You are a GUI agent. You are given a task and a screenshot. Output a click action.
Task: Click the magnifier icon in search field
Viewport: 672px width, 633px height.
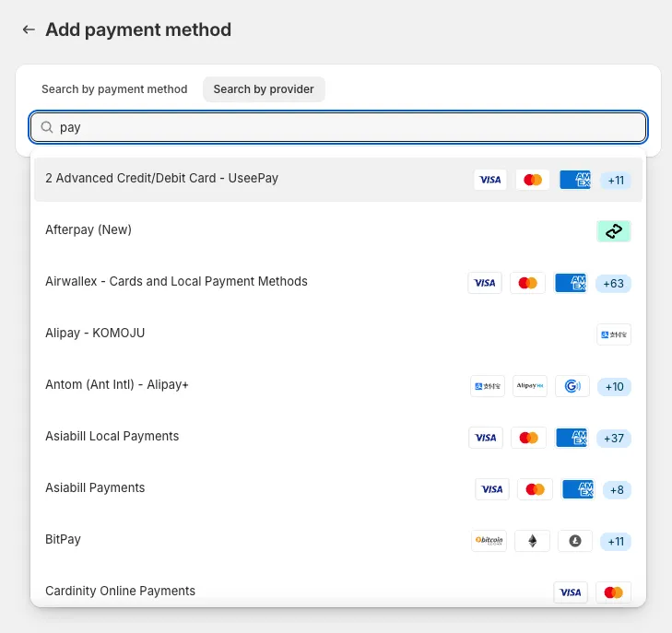[x=47, y=127]
